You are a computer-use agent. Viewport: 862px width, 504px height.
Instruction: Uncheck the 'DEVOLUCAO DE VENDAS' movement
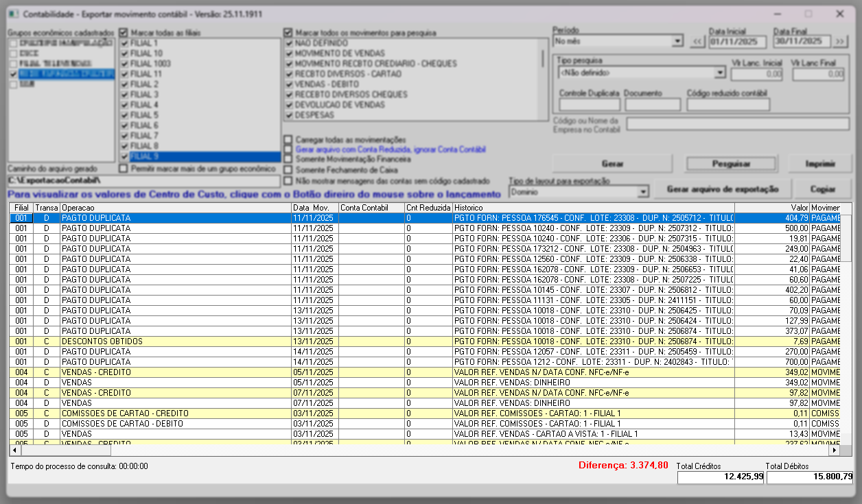point(289,105)
